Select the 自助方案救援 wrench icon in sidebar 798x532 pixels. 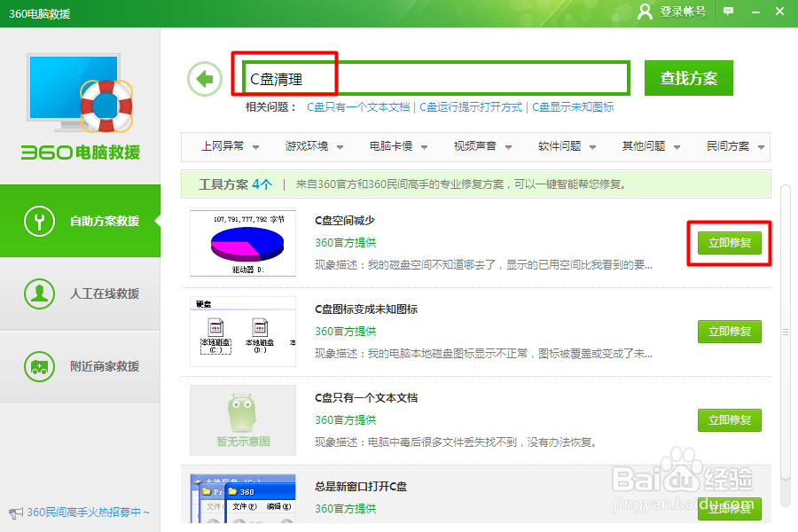point(39,220)
